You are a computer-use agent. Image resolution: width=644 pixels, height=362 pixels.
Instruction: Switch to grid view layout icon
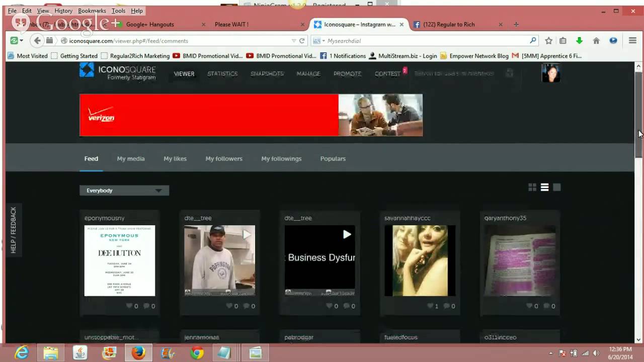click(x=532, y=187)
